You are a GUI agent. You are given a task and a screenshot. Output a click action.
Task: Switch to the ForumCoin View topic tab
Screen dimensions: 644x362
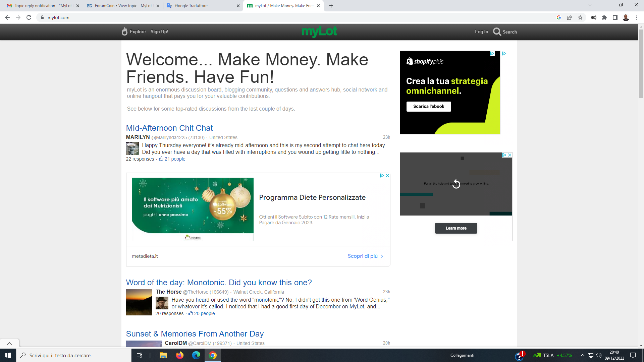click(x=123, y=6)
